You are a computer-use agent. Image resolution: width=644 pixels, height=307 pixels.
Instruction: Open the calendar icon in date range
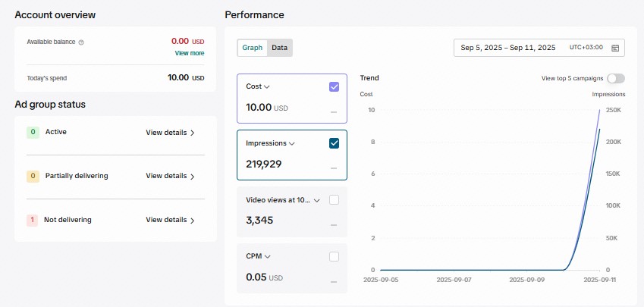pyautogui.click(x=615, y=48)
